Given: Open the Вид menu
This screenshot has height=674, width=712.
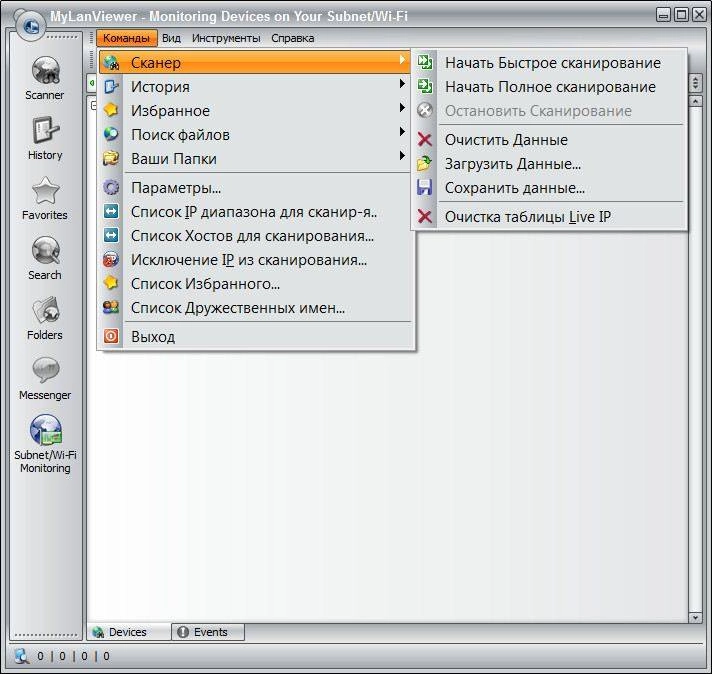Looking at the screenshot, I should coord(171,38).
